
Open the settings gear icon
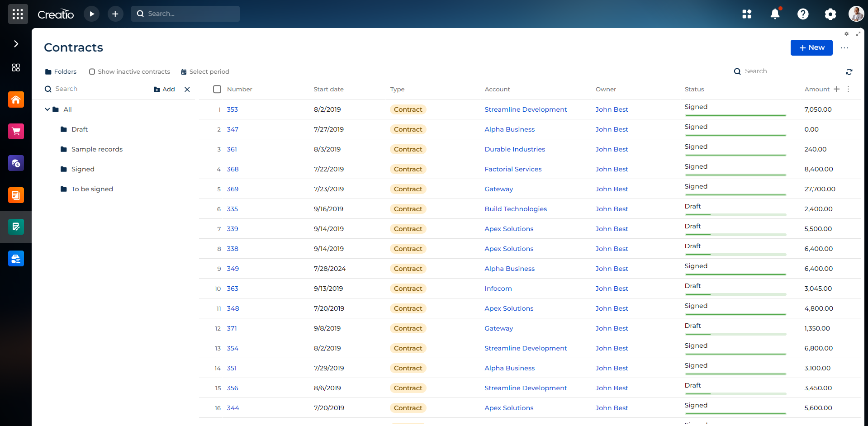[x=830, y=14]
